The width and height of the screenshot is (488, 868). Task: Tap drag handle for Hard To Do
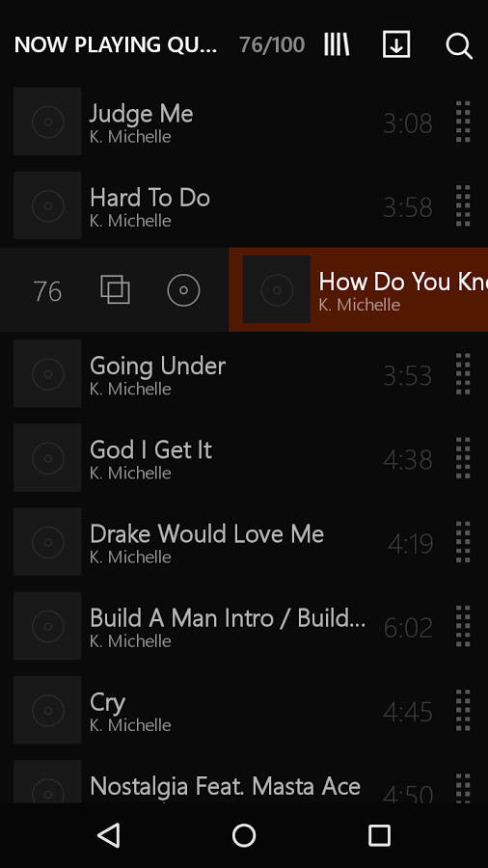click(463, 206)
